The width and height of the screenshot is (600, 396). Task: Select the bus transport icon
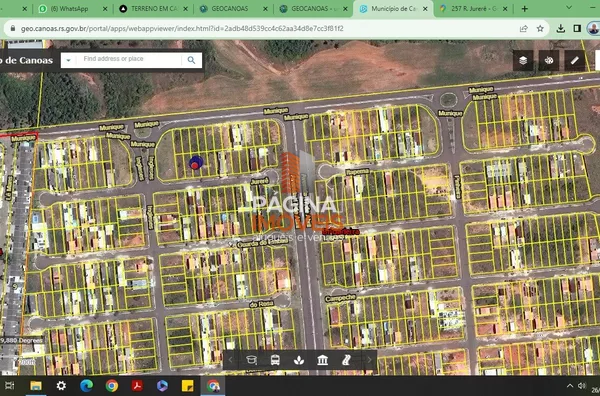[275, 360]
